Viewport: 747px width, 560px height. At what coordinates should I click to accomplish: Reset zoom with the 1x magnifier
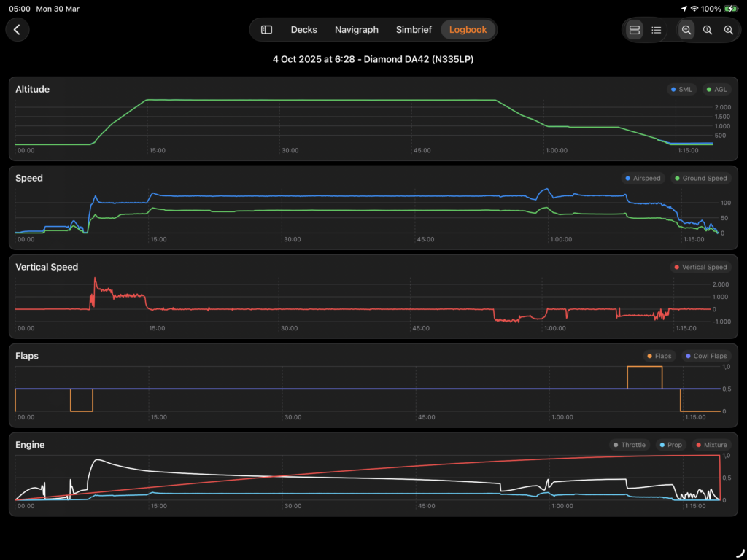pyautogui.click(x=708, y=30)
